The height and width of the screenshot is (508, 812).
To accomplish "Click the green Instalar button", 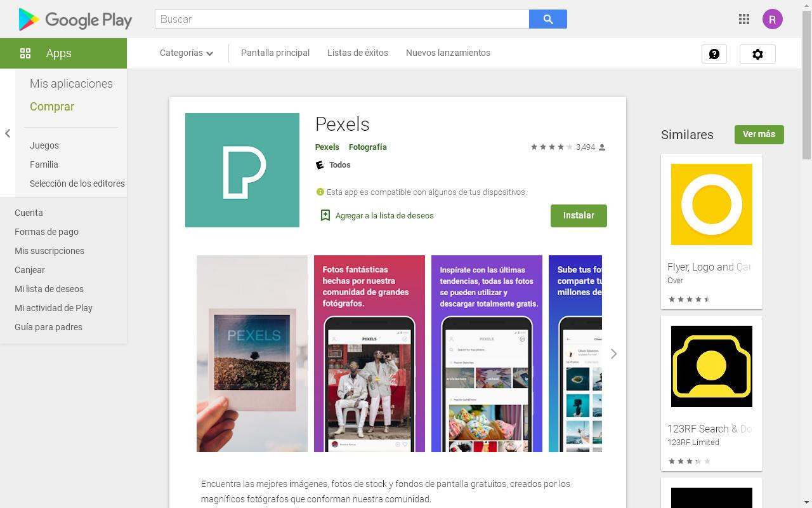I will tap(579, 215).
